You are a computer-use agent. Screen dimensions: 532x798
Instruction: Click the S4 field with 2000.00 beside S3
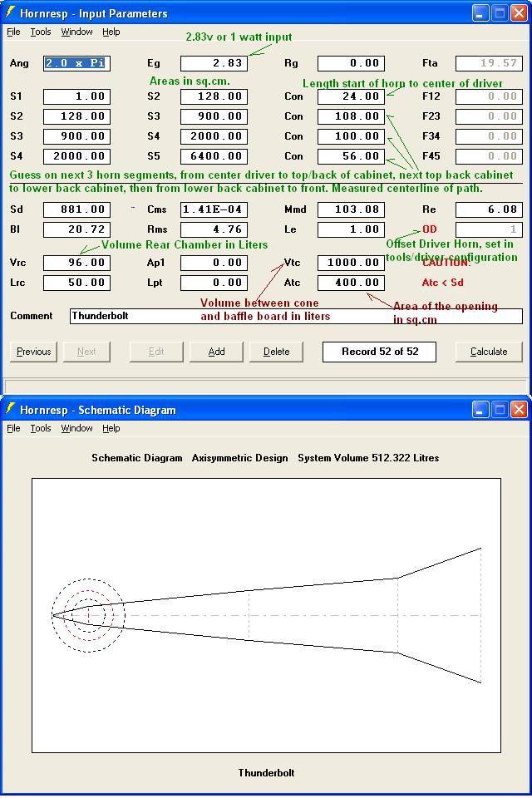[214, 136]
